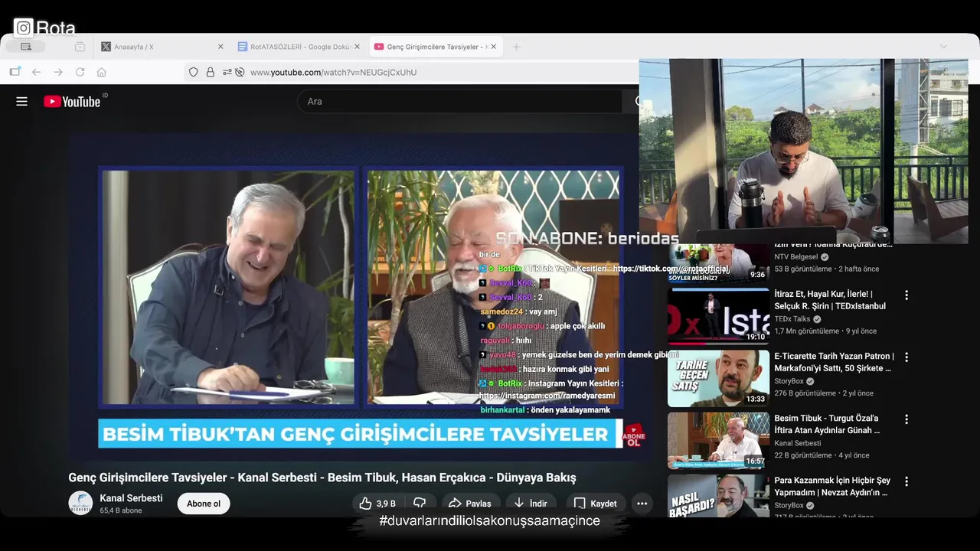Like the video with thumbs up

pyautogui.click(x=379, y=504)
